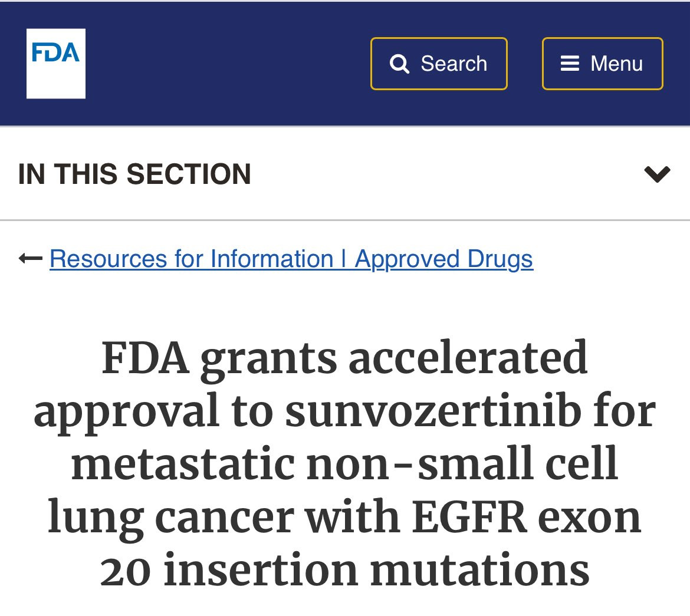690x616 pixels.
Task: Click the metastatic non-small cell headline line
Action: [x=344, y=463]
